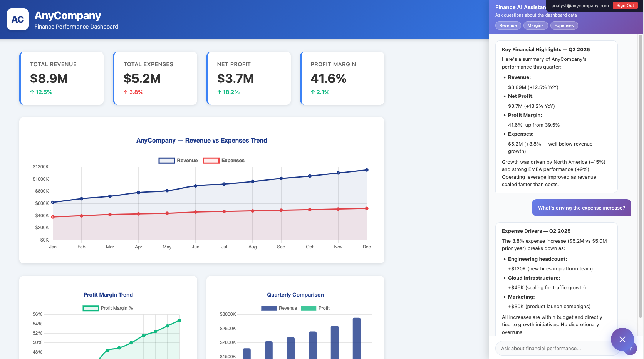Click the Oct label on trend chart axis
The image size is (644, 359).
[x=310, y=247]
